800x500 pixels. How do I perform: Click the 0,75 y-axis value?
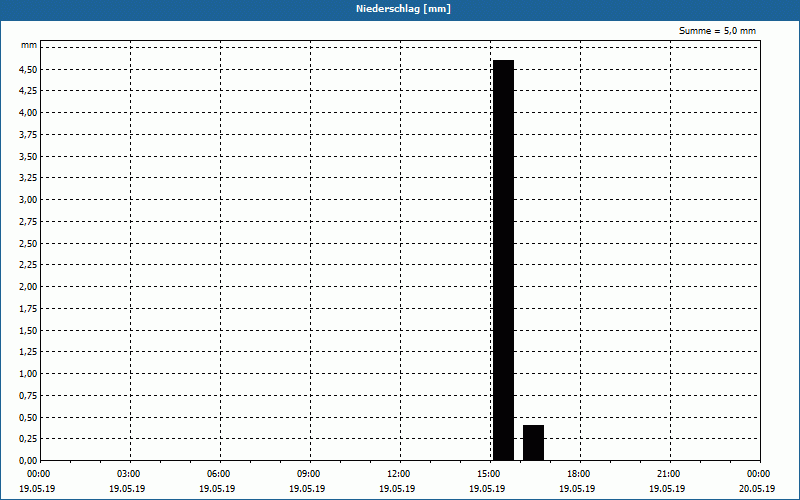28,396
